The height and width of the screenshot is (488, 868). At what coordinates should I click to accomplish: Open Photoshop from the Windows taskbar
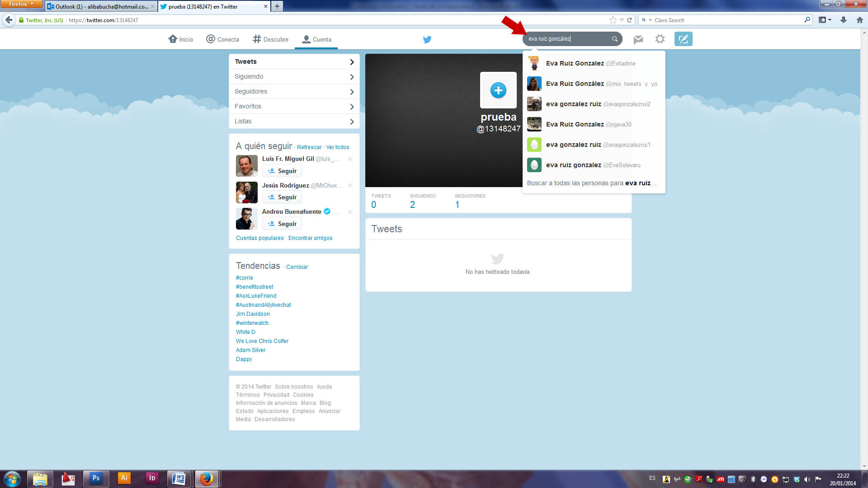click(x=96, y=478)
